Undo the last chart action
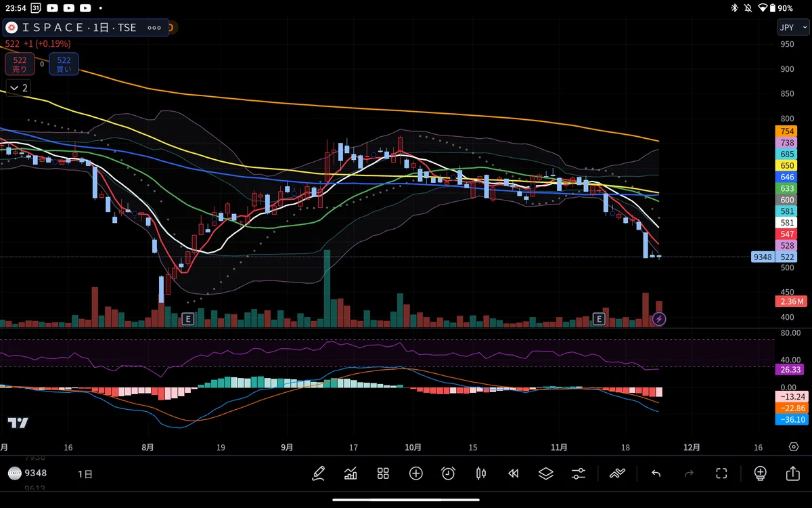The height and width of the screenshot is (508, 812). click(656, 473)
